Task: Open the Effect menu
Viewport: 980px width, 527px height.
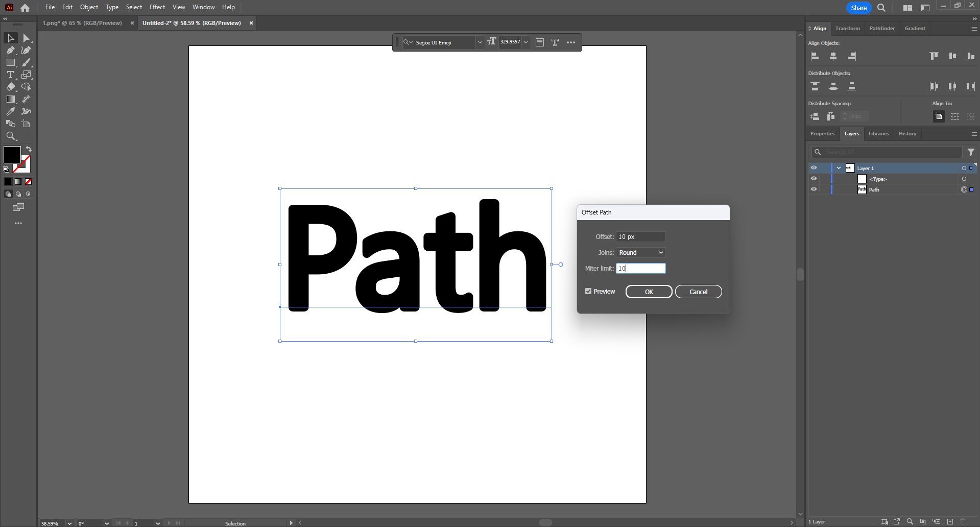Action: (x=157, y=7)
